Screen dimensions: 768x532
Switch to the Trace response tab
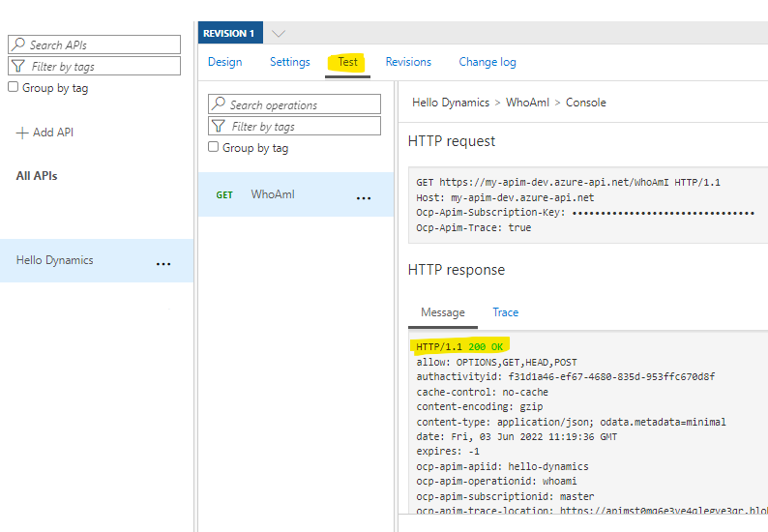click(505, 312)
